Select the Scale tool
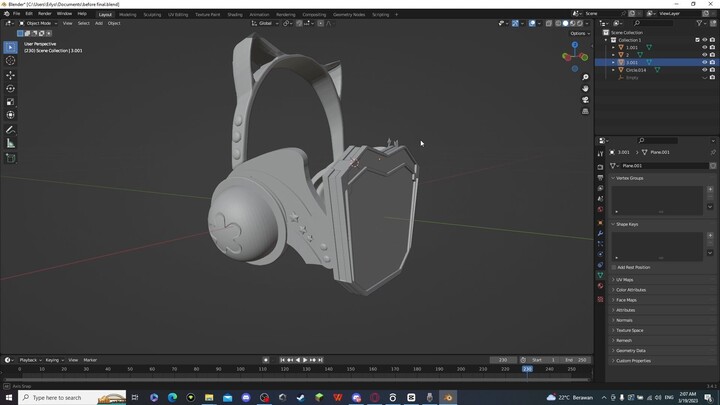This screenshot has width=720, height=405. coord(11,101)
